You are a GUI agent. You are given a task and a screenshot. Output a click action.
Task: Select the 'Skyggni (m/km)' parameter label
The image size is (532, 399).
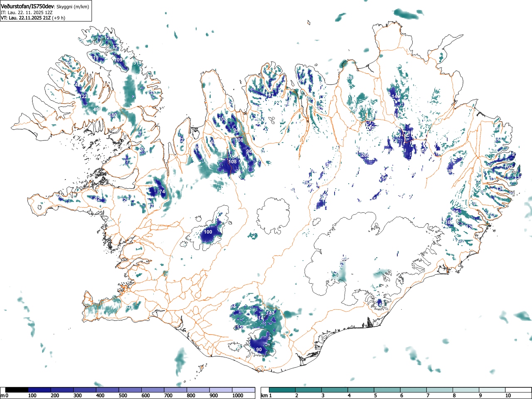point(72,7)
